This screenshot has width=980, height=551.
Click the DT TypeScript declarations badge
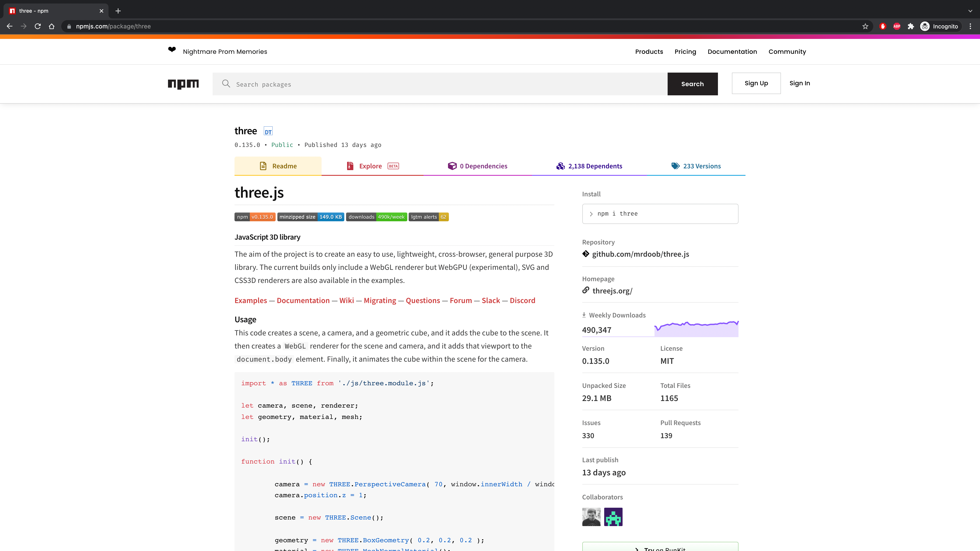[268, 132]
